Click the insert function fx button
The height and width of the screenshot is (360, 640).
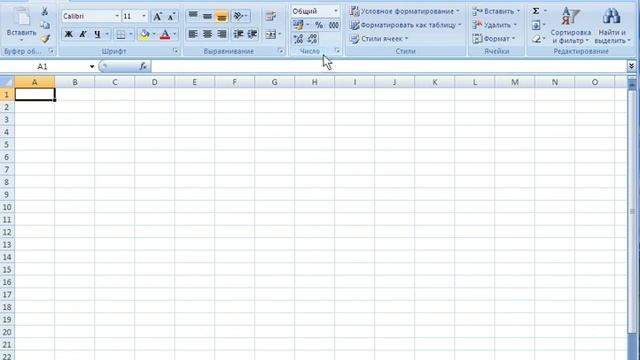[143, 66]
